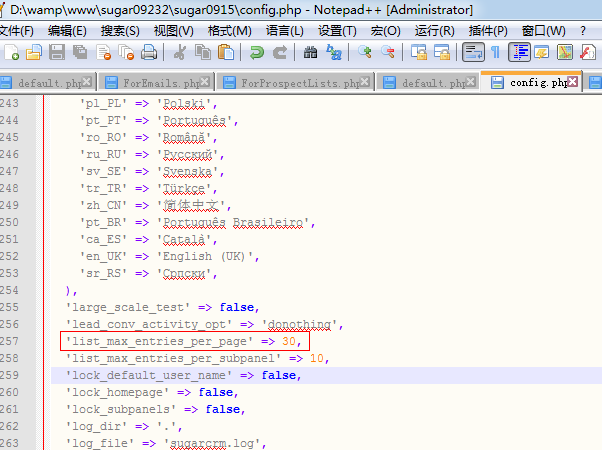The width and height of the screenshot is (602, 450).
Task: Open the 文件(F) menu
Action: click(16, 30)
